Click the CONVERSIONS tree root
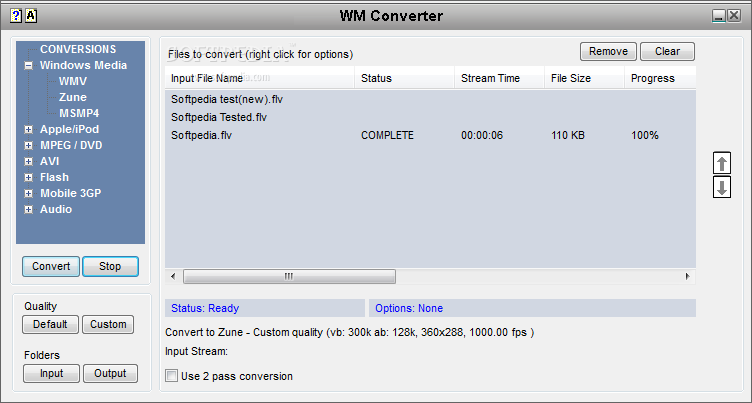Image resolution: width=752 pixels, height=403 pixels. coord(78,49)
